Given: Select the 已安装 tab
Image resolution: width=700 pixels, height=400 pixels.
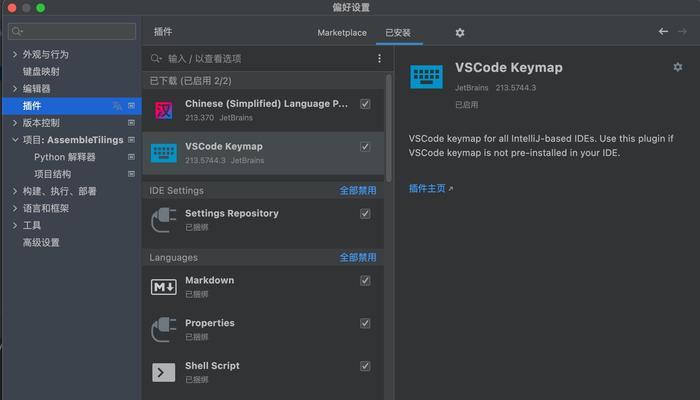Looking at the screenshot, I should [x=398, y=33].
